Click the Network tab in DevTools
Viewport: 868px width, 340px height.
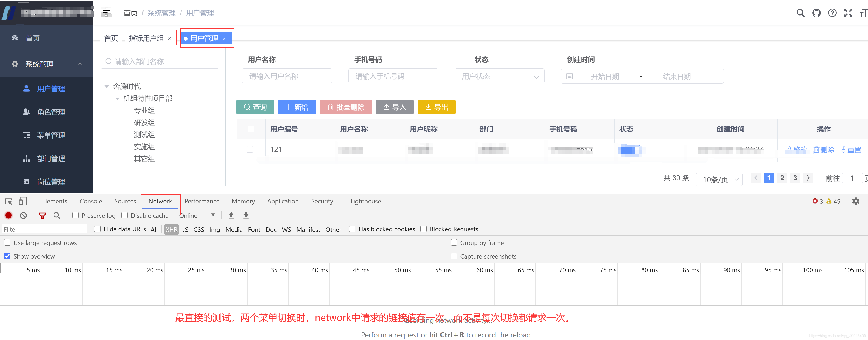pyautogui.click(x=160, y=201)
